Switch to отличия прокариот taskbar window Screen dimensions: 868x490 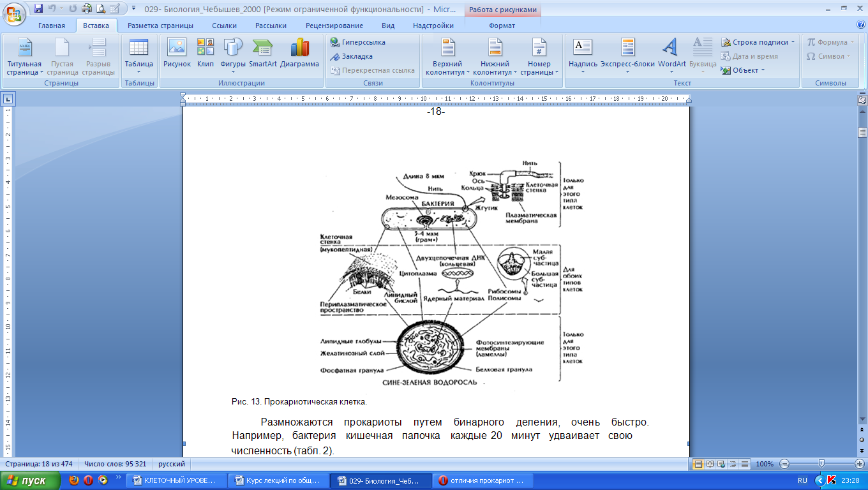pos(482,480)
